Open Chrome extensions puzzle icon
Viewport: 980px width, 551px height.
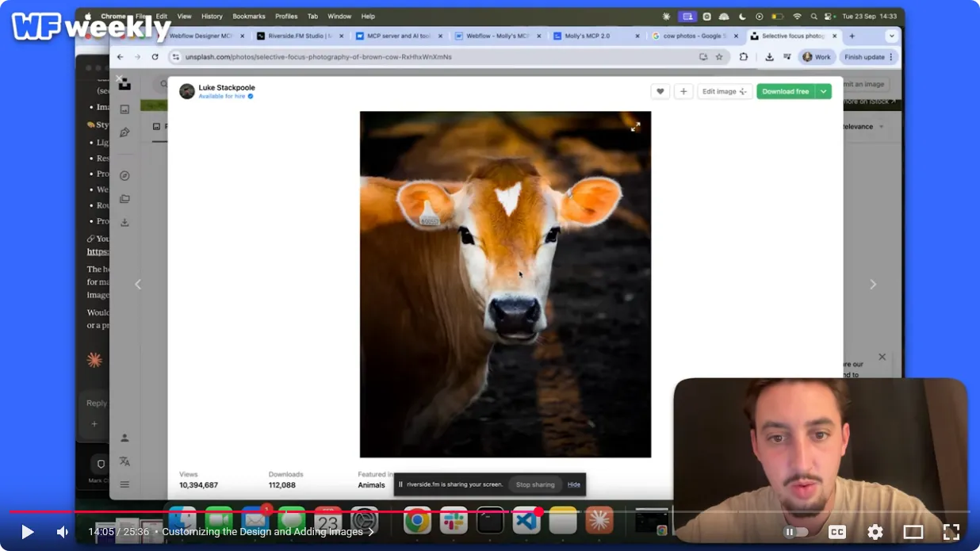(743, 57)
